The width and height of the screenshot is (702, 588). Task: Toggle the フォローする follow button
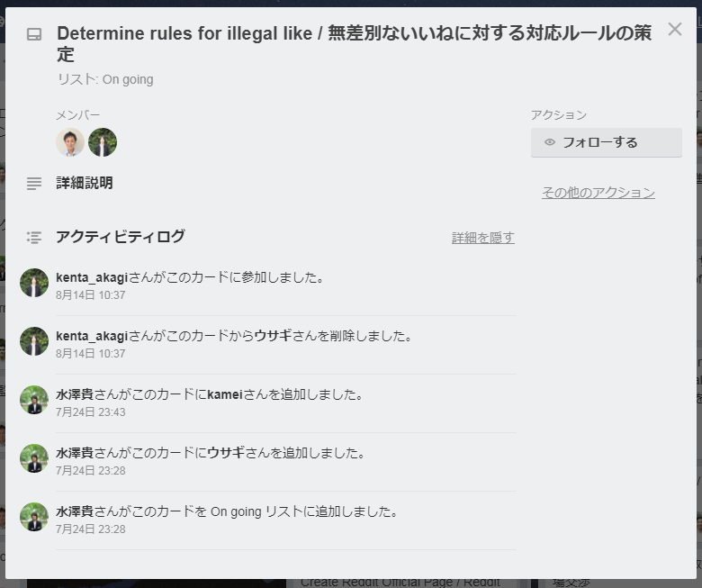click(x=606, y=142)
